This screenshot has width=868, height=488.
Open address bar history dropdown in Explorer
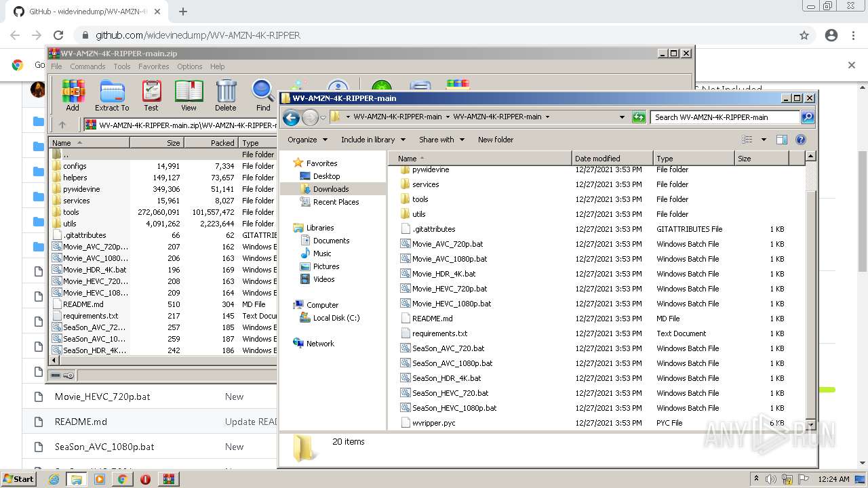pyautogui.click(x=622, y=117)
